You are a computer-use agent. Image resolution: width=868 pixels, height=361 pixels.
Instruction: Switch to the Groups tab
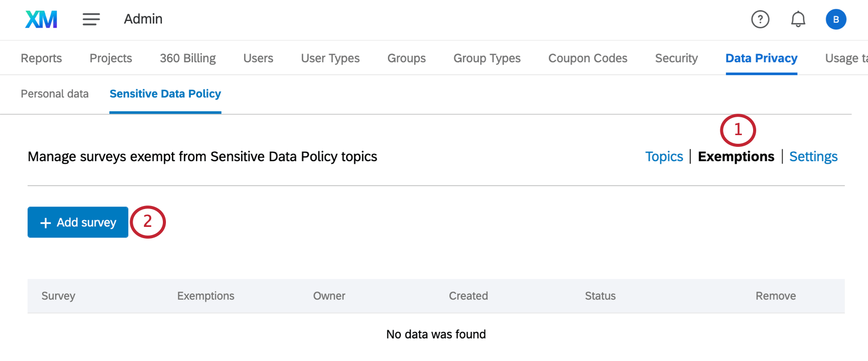[406, 58]
